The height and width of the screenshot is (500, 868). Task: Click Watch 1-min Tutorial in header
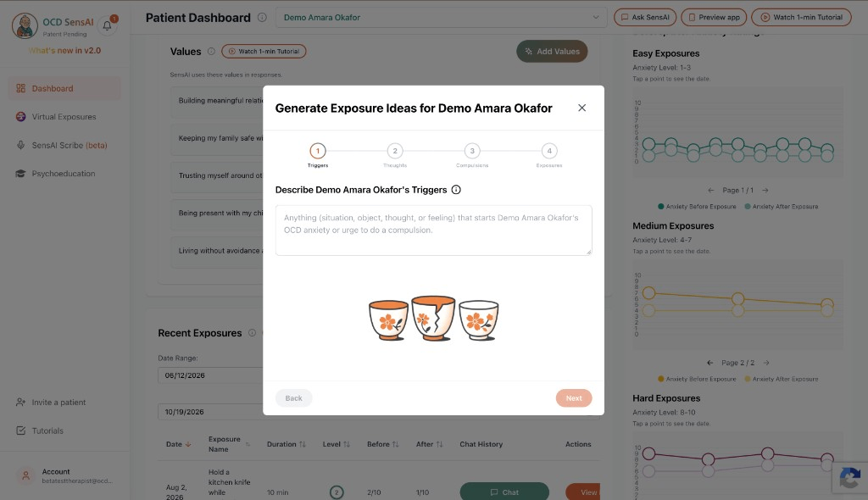pos(801,18)
